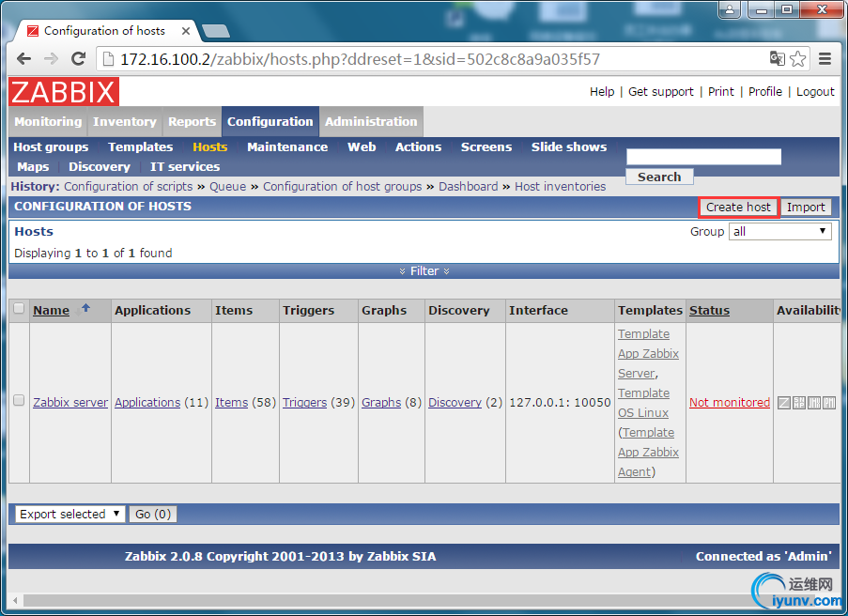Open Applications (11) link

[x=147, y=403]
